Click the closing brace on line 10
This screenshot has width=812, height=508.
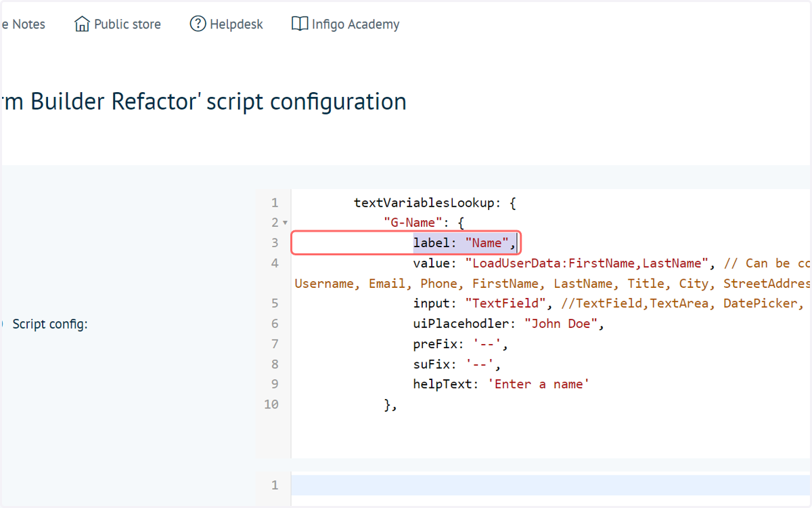pyautogui.click(x=390, y=404)
